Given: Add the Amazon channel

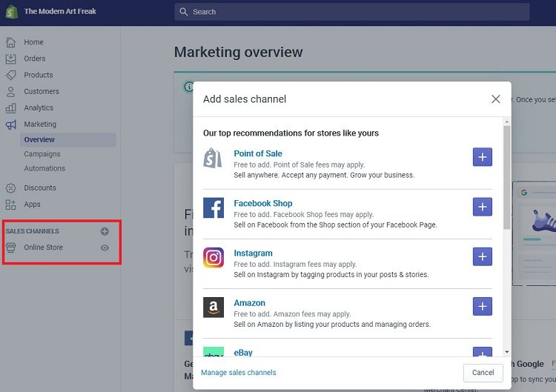Looking at the screenshot, I should point(483,306).
